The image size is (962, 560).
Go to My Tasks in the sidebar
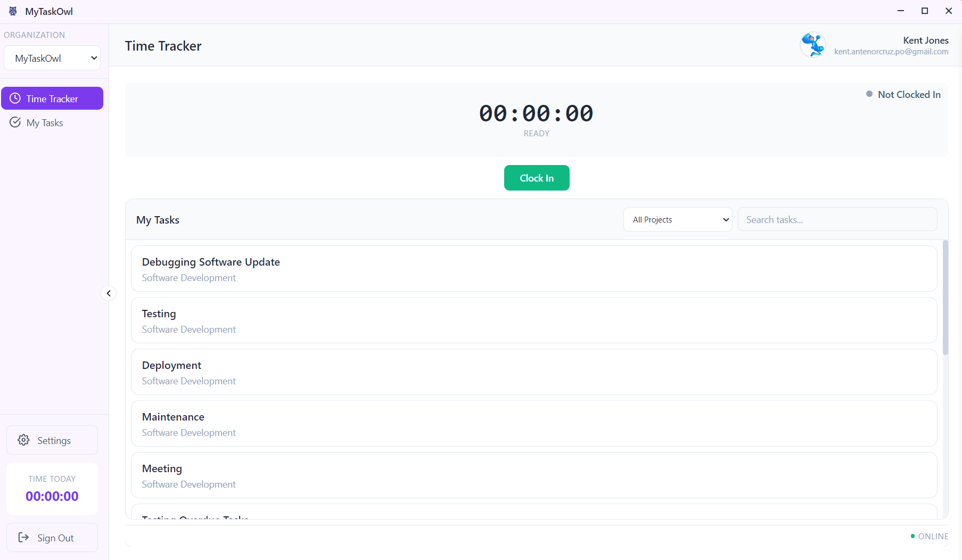click(52, 122)
